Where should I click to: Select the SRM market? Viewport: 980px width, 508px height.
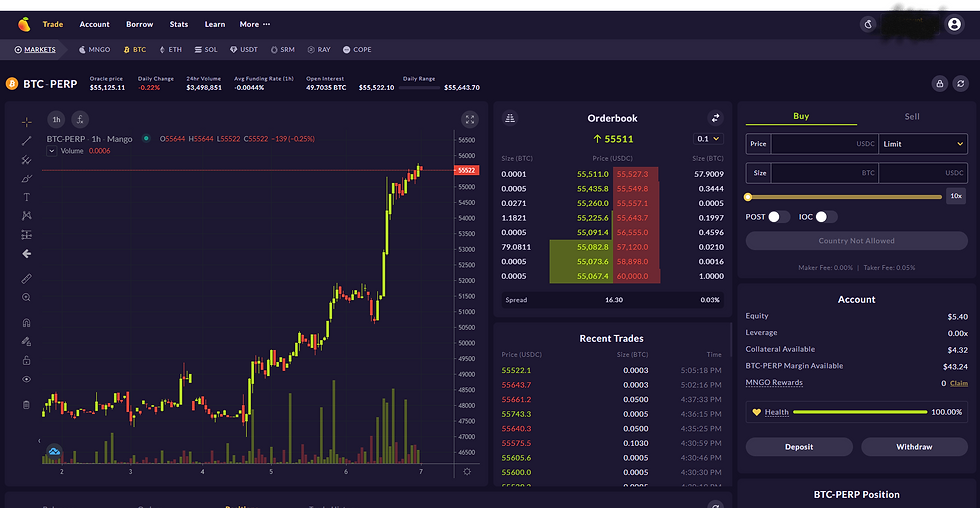282,49
